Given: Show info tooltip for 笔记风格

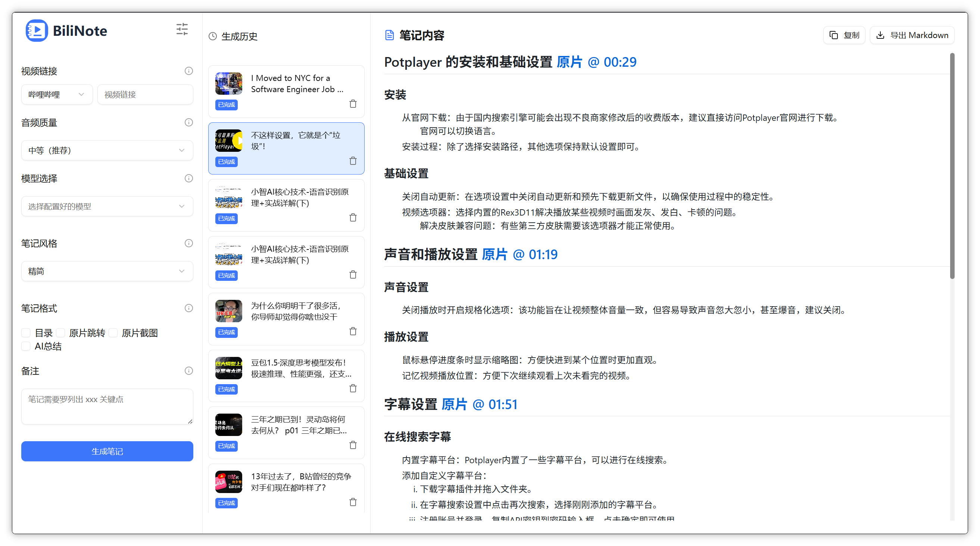Looking at the screenshot, I should pyautogui.click(x=189, y=243).
